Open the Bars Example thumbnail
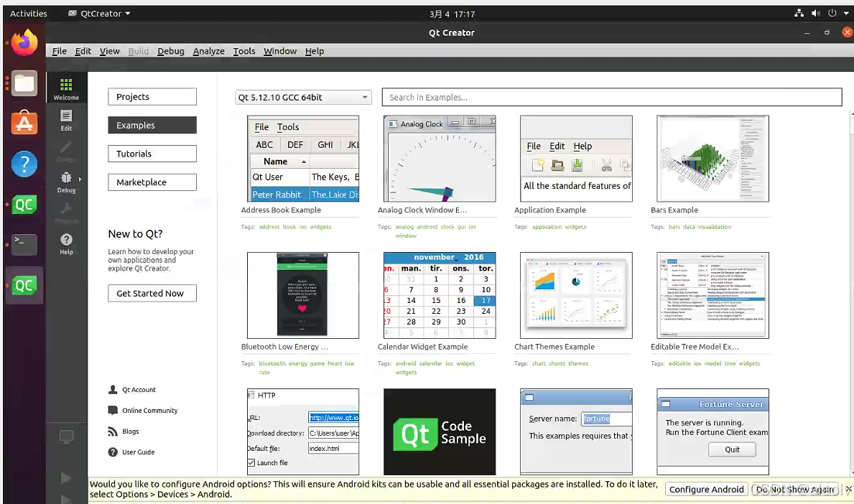The image size is (854, 504). pos(713,159)
